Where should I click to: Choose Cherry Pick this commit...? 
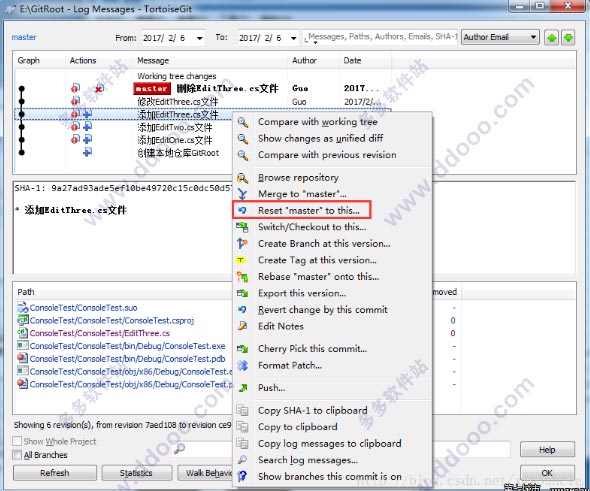click(x=312, y=349)
